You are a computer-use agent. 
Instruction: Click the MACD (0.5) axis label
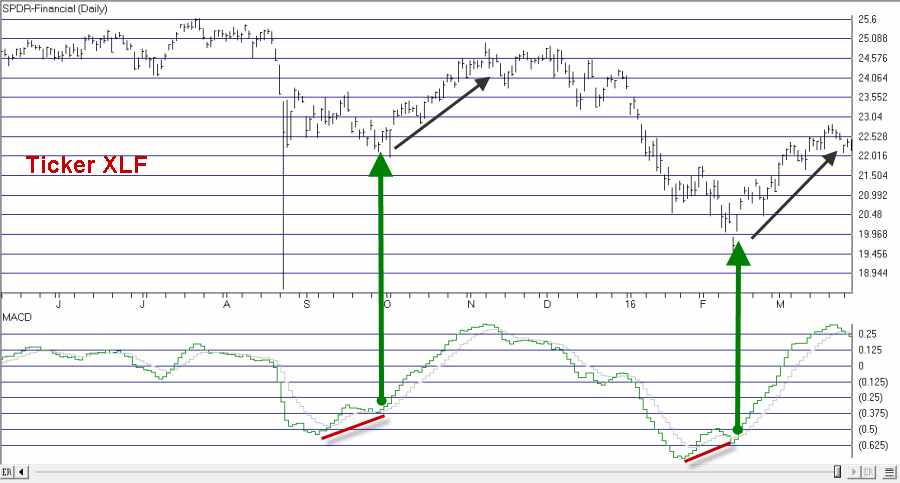tap(868, 429)
